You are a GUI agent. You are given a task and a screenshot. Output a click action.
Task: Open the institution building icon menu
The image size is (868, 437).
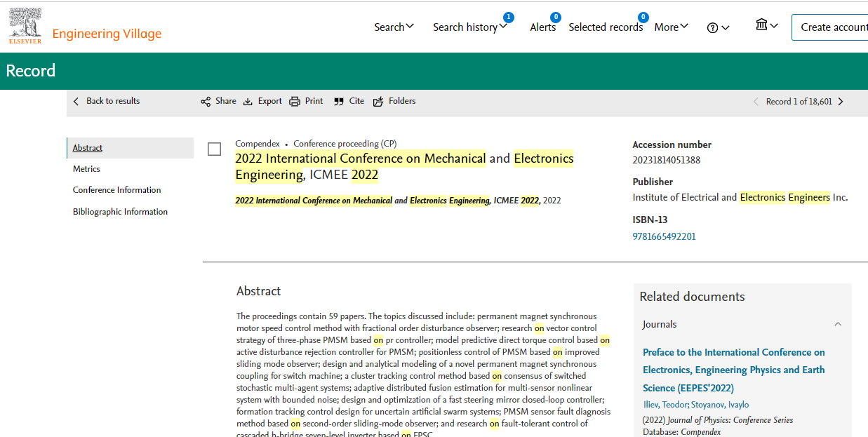click(766, 25)
